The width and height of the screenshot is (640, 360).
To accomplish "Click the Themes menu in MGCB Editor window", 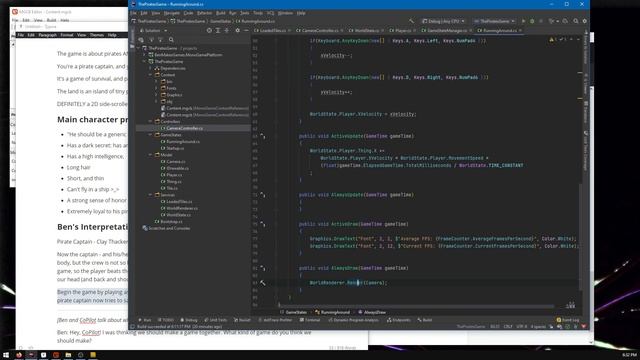I will 97,35.
